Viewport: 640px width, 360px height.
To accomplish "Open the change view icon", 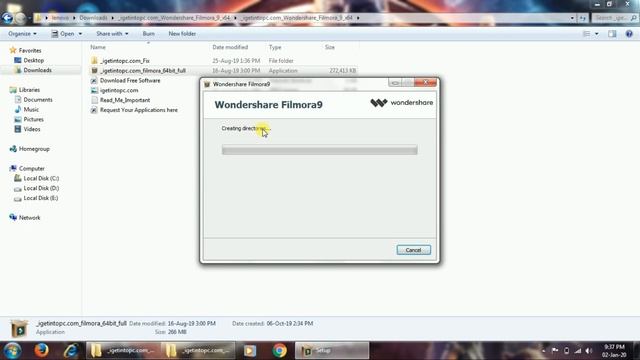I will click(x=586, y=34).
